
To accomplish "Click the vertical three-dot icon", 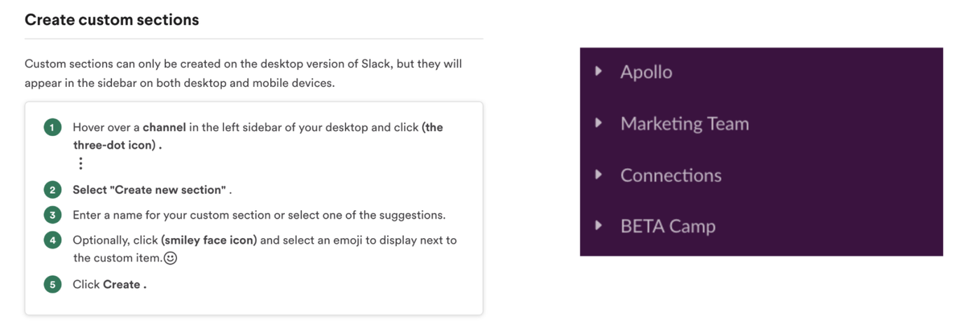I will 81,163.
